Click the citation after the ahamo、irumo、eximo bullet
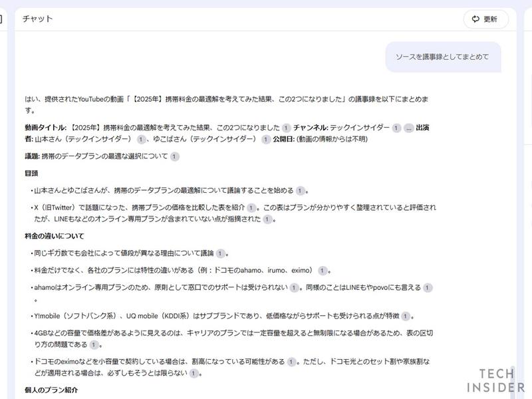The image size is (532, 399). 321,270
